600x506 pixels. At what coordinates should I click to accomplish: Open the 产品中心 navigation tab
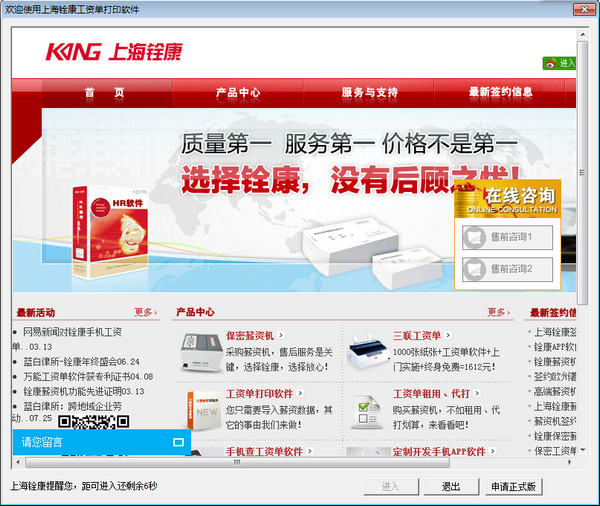238,92
